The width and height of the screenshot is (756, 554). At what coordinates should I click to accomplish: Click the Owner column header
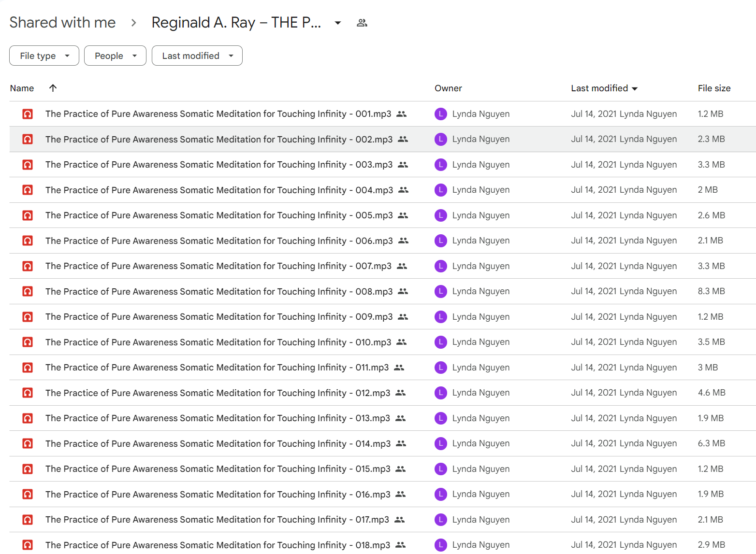pyautogui.click(x=448, y=88)
